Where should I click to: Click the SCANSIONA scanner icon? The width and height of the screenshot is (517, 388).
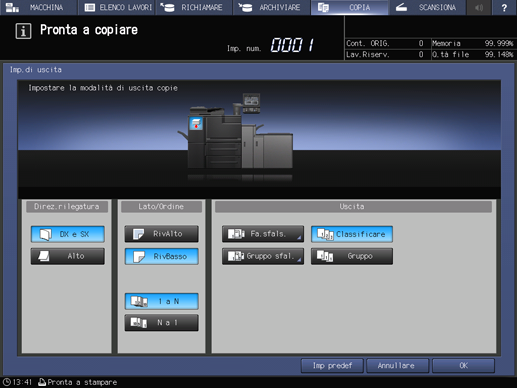coord(401,7)
